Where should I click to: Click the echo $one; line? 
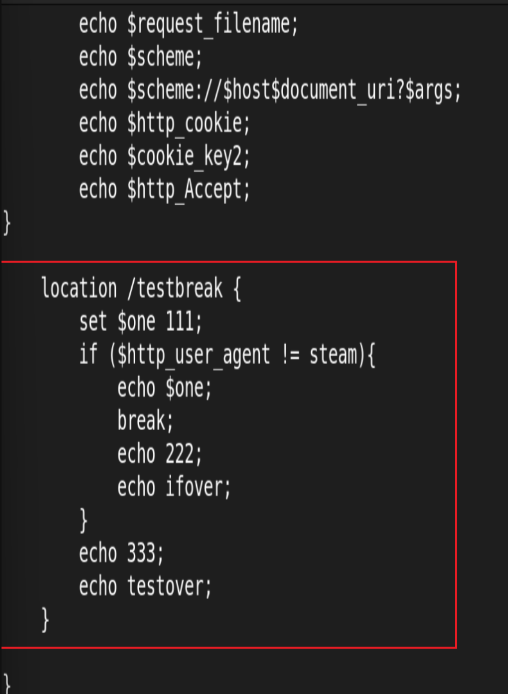tap(165, 388)
